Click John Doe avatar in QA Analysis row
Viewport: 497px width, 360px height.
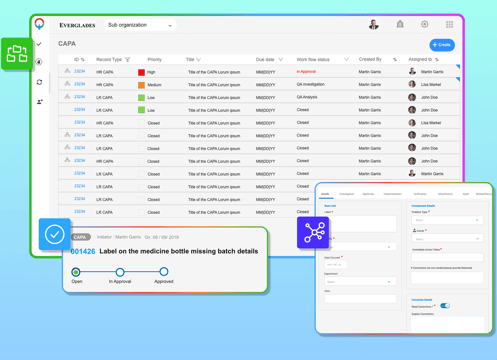[x=412, y=97]
